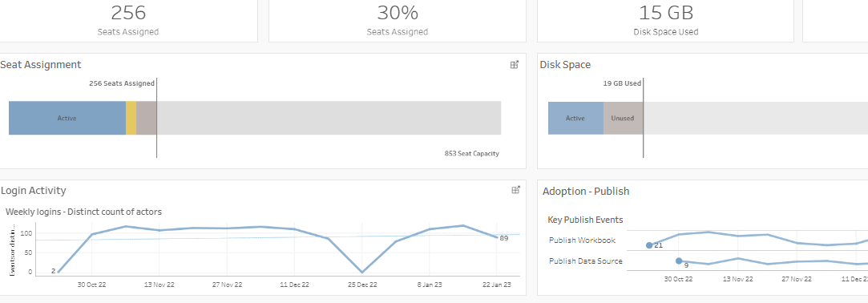The width and height of the screenshot is (868, 303).
Task: Click the Unused segment in Disk Space bar
Action: [623, 118]
